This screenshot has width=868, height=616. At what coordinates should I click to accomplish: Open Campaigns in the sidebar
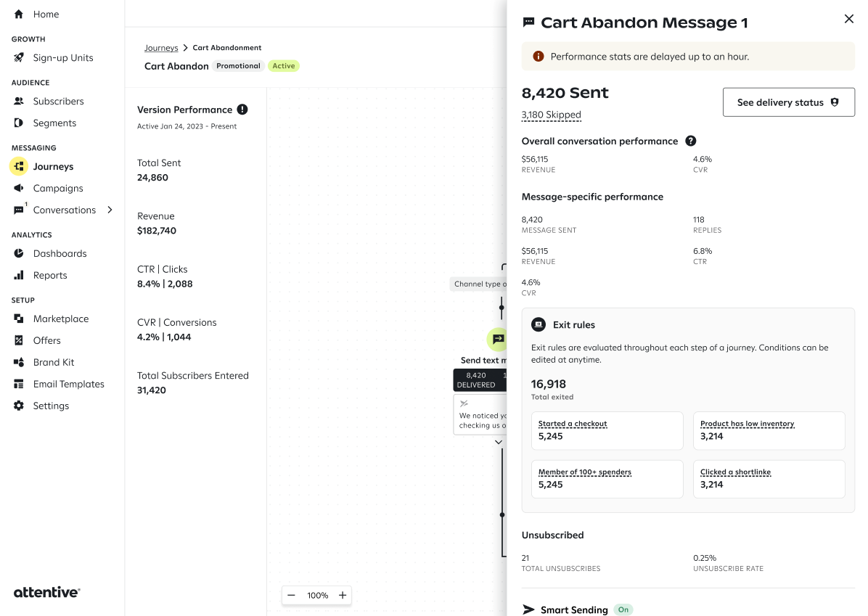point(57,188)
